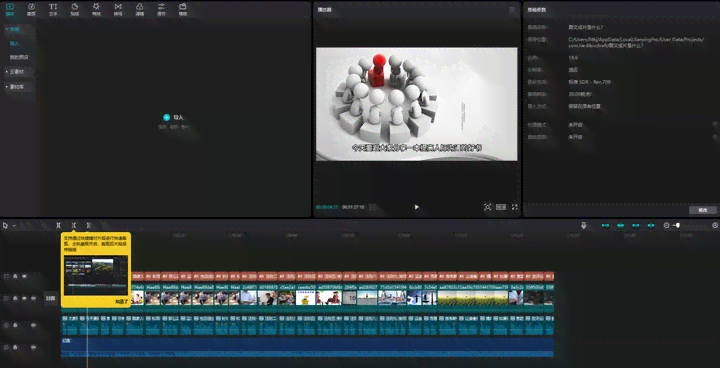Screen dimensions: 720x368
Task: Click the video preview image in player
Action: 416,104
